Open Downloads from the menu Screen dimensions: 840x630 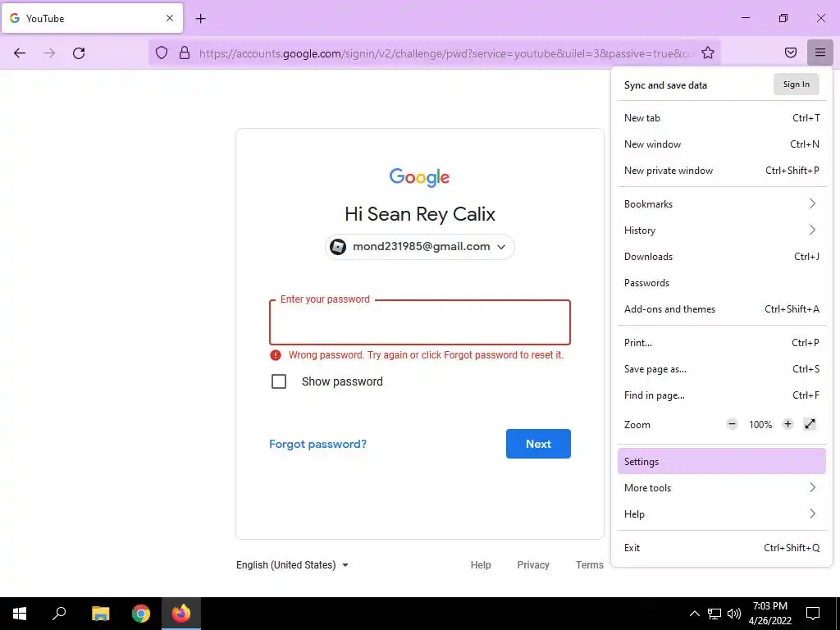(x=722, y=256)
